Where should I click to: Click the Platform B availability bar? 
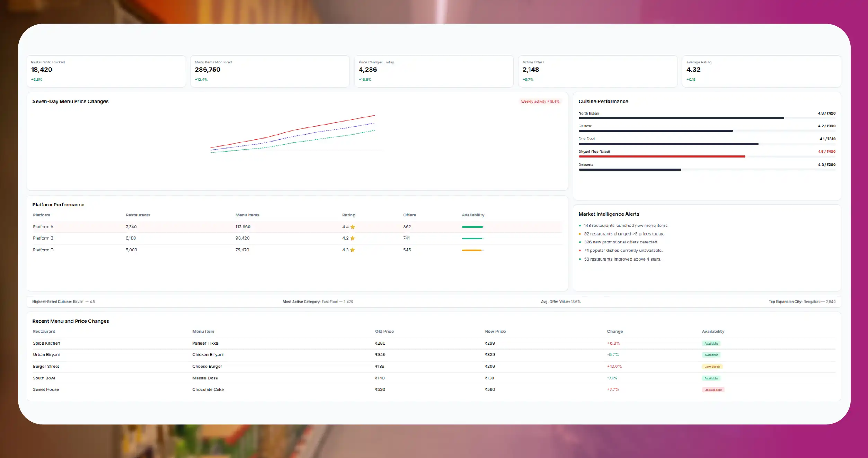point(472,239)
